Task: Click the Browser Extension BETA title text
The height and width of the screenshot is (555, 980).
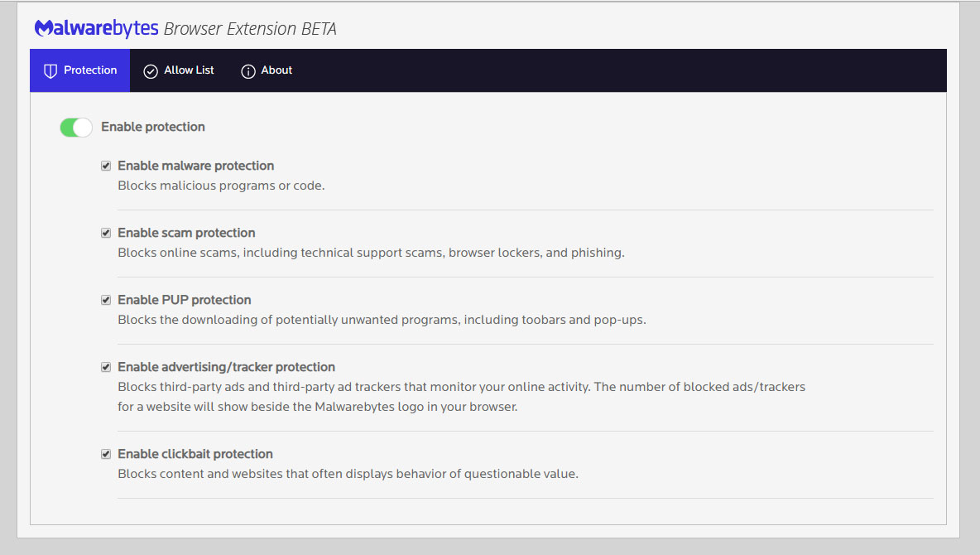Action: click(250, 29)
